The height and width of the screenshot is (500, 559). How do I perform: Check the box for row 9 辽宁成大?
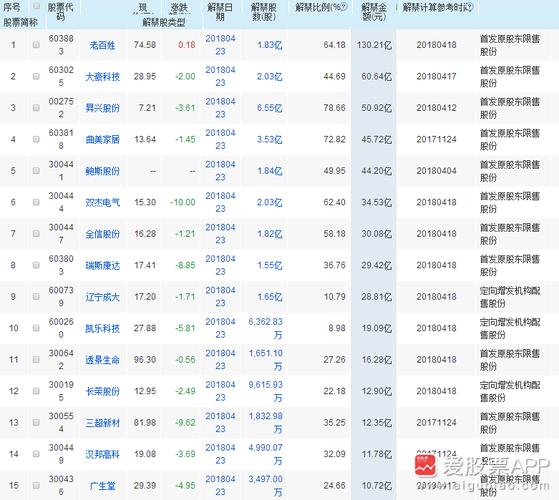pyautogui.click(x=36, y=297)
